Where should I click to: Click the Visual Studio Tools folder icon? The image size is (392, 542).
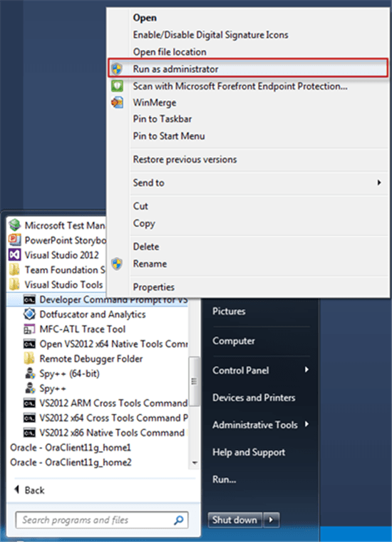[14, 285]
